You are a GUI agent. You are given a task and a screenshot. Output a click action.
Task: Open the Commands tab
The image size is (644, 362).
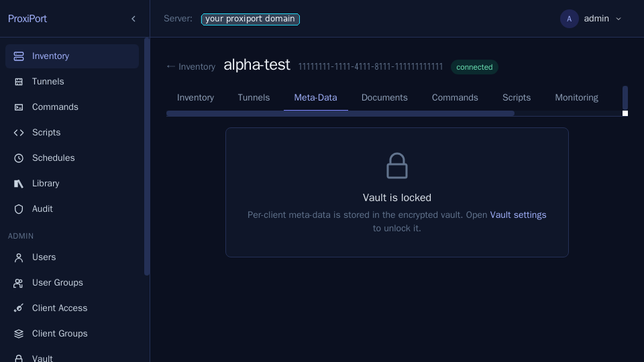tap(455, 98)
